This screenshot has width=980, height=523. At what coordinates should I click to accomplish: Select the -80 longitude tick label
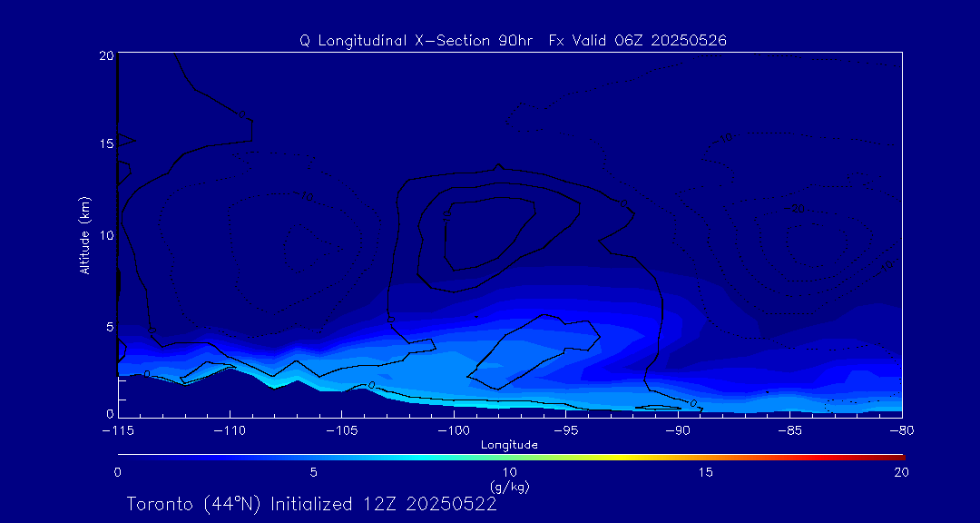902,431
